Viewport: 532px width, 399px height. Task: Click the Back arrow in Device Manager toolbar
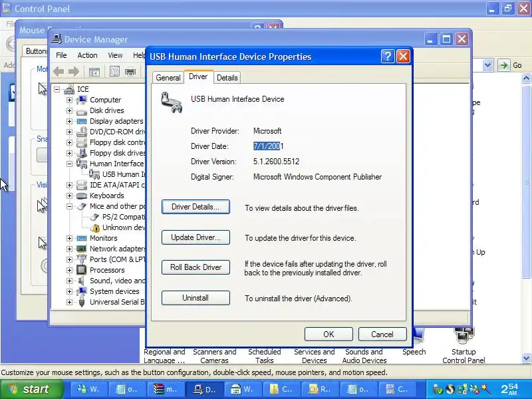pyautogui.click(x=59, y=72)
